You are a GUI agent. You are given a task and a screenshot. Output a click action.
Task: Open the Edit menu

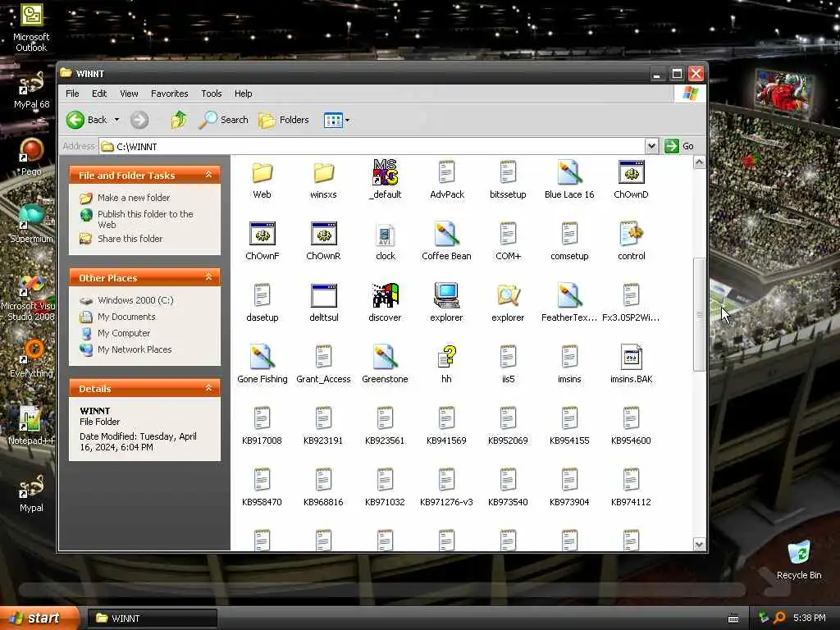pyautogui.click(x=99, y=94)
